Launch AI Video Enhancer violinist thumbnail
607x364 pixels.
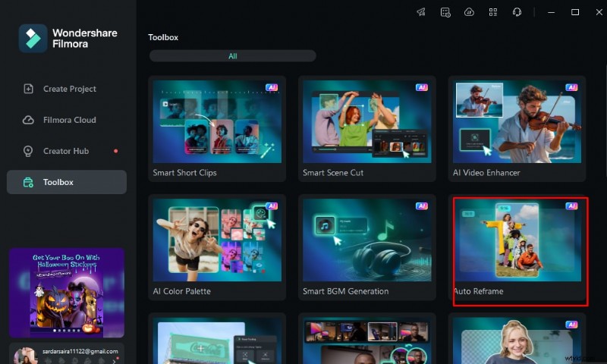click(517, 122)
